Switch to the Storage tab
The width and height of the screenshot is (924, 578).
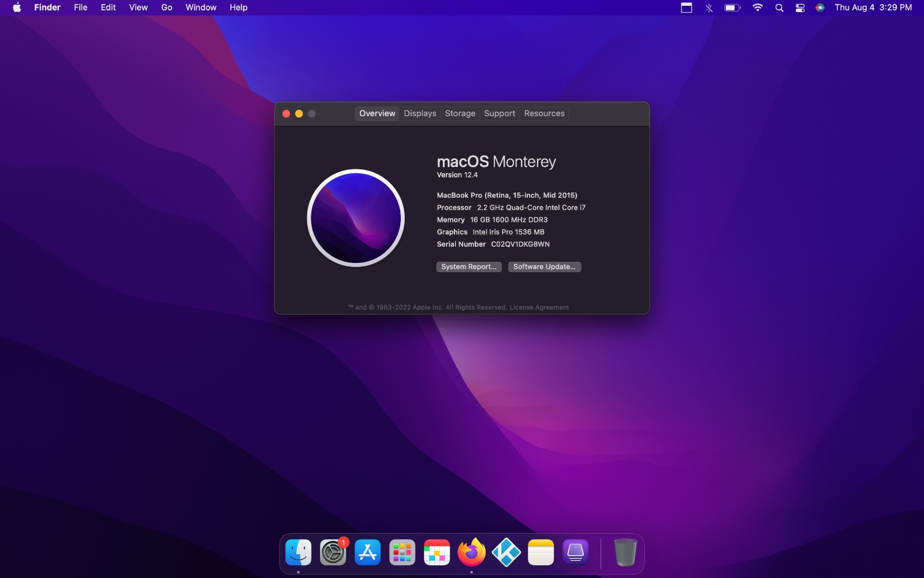[460, 113]
